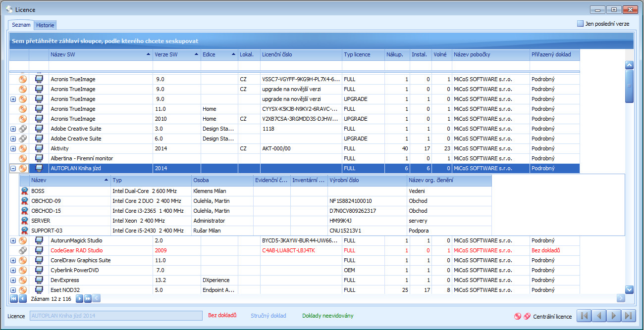Click the ribbon badge icon beside OBCHOD-15
644x330 pixels.
click(24, 211)
